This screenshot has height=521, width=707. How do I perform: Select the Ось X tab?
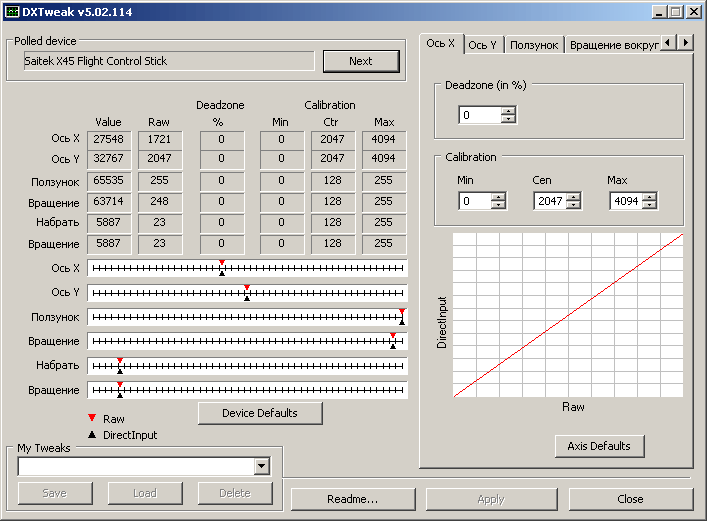[441, 44]
